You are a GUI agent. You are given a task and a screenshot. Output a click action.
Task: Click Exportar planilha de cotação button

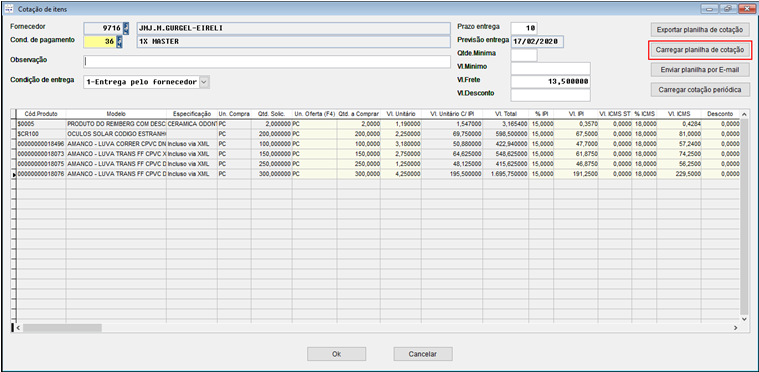(x=699, y=30)
